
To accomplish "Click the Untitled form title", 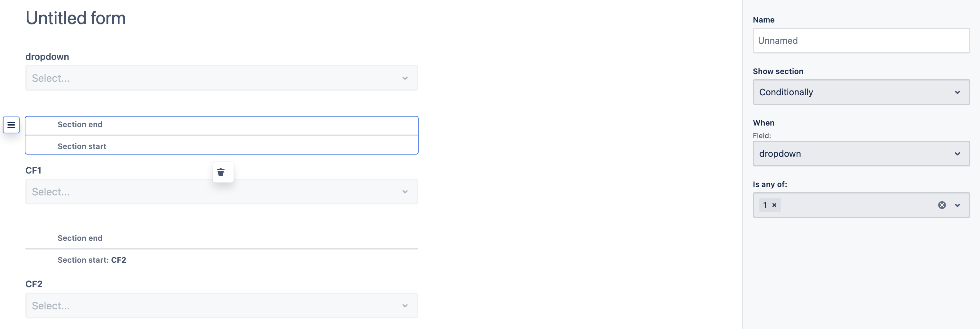I will 76,18.
